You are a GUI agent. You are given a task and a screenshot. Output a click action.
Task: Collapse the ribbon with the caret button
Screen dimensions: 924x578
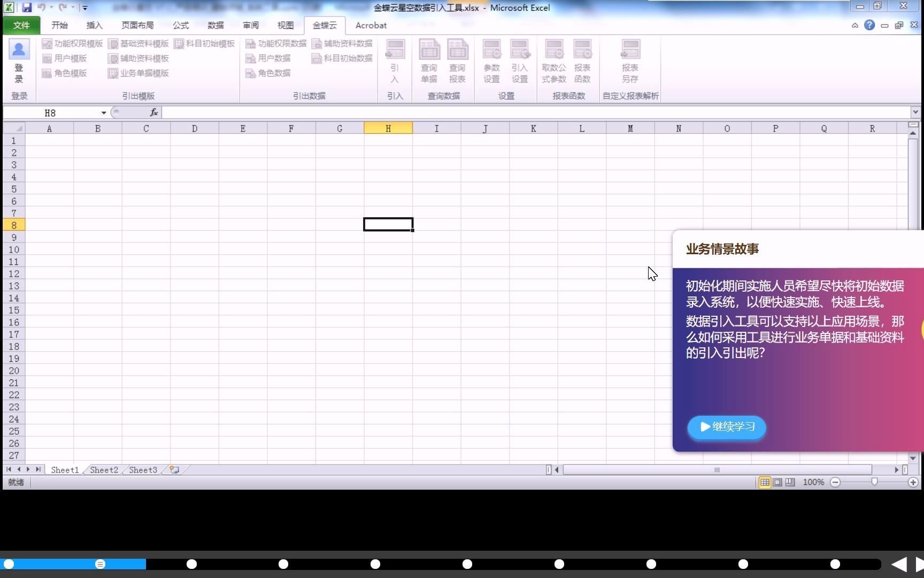[x=855, y=25]
